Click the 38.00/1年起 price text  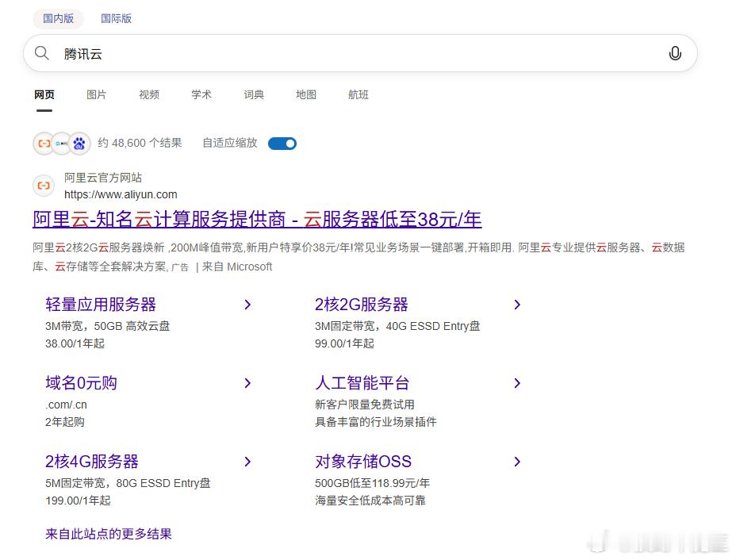(x=75, y=343)
